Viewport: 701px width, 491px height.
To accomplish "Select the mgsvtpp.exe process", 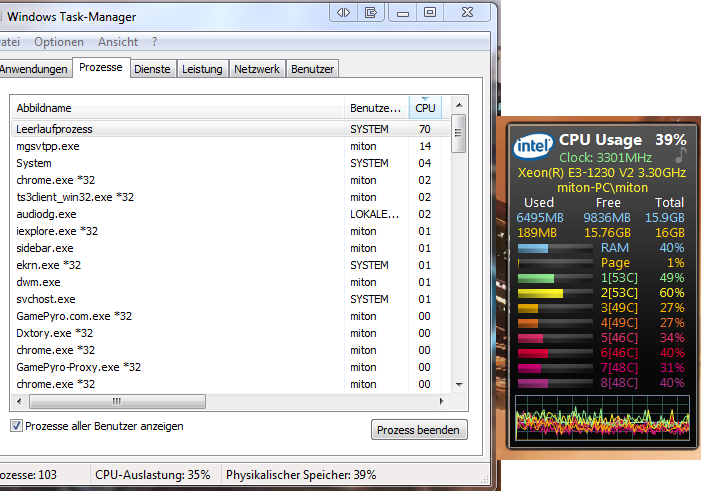I will point(230,146).
